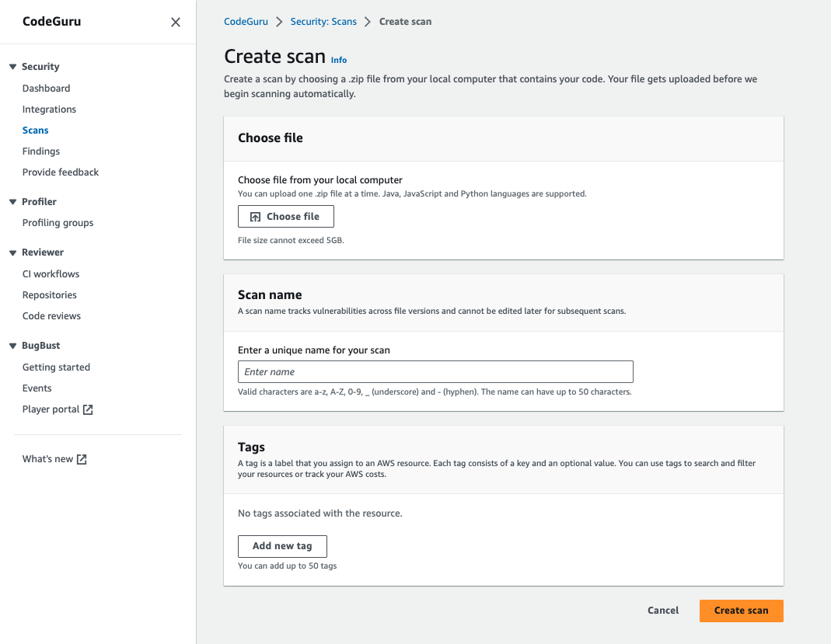This screenshot has height=644, width=831.
Task: Collapse the Profiler section
Action: click(x=12, y=202)
